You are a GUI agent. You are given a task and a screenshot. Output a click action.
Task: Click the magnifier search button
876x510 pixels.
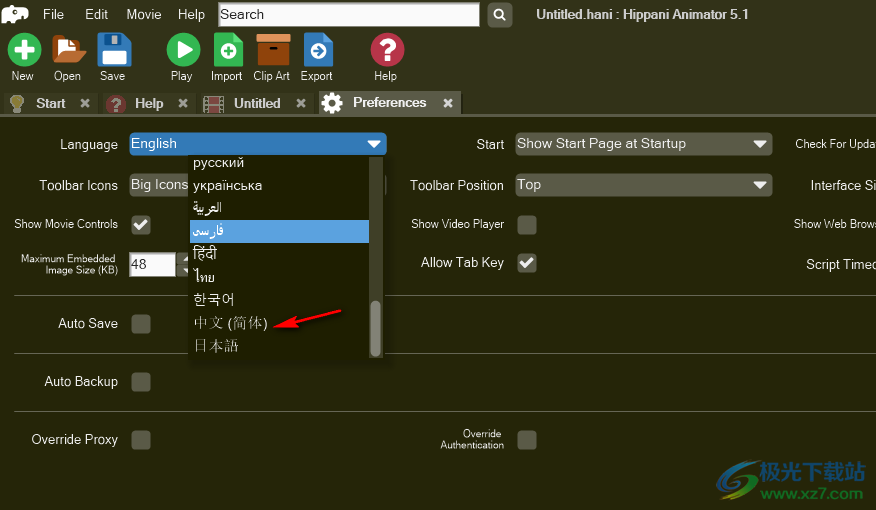point(500,15)
